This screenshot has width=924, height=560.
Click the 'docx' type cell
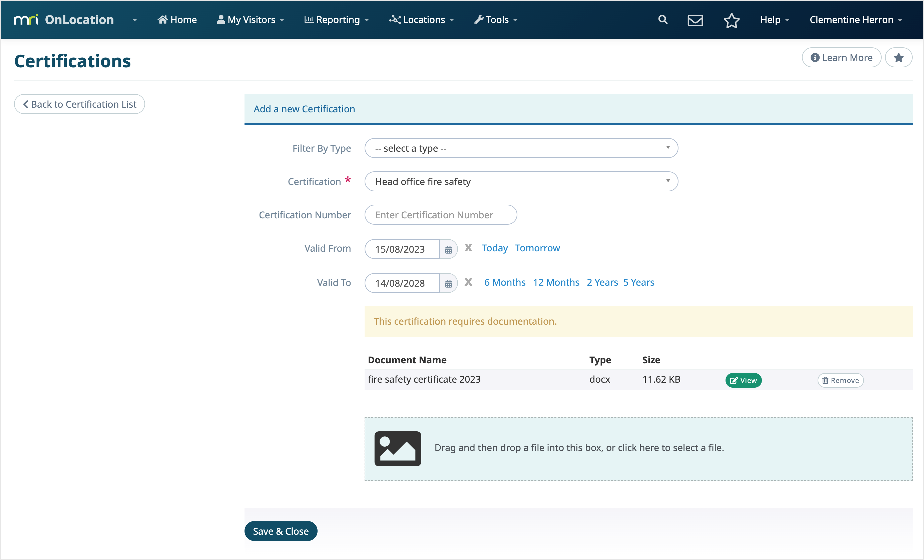(600, 379)
